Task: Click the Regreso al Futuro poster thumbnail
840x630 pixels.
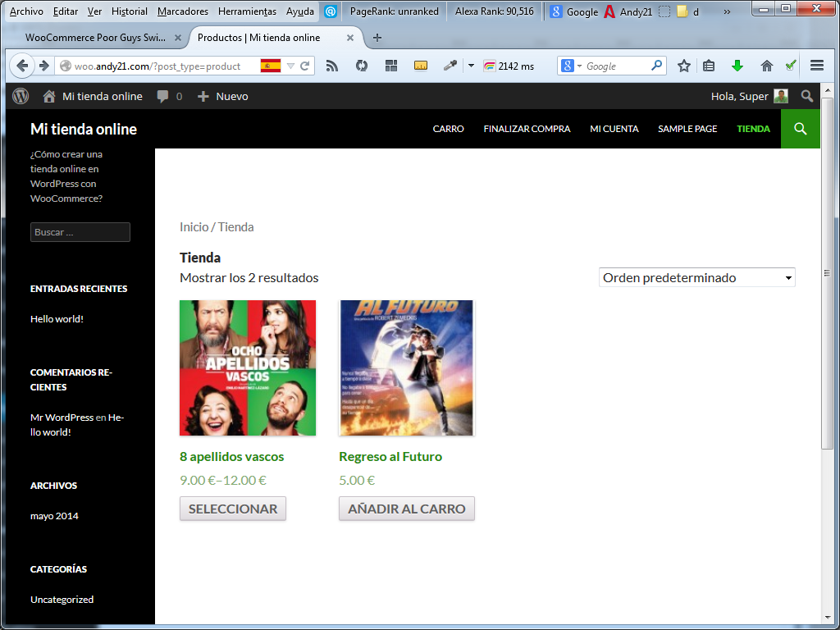Action: pos(407,367)
